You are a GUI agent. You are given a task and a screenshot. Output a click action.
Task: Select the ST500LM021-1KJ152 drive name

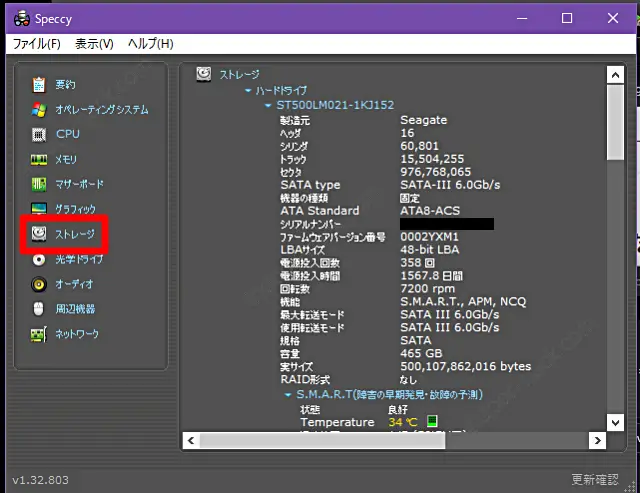pyautogui.click(x=335, y=105)
